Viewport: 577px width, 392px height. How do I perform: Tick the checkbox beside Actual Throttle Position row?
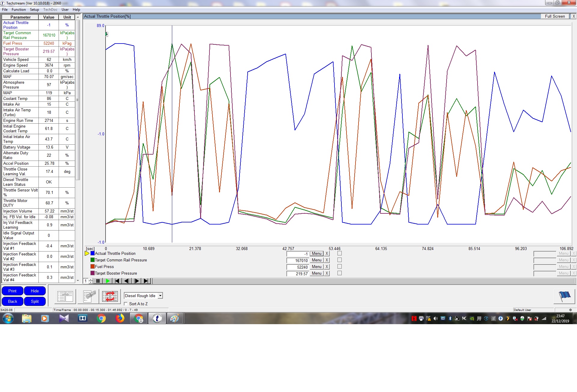(x=340, y=253)
